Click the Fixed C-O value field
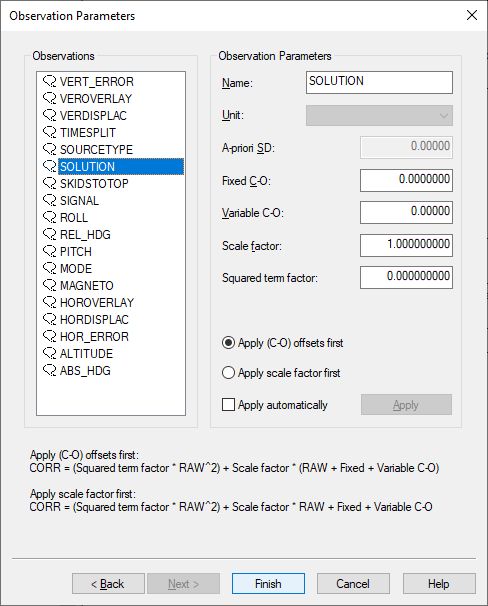 [x=406, y=180]
